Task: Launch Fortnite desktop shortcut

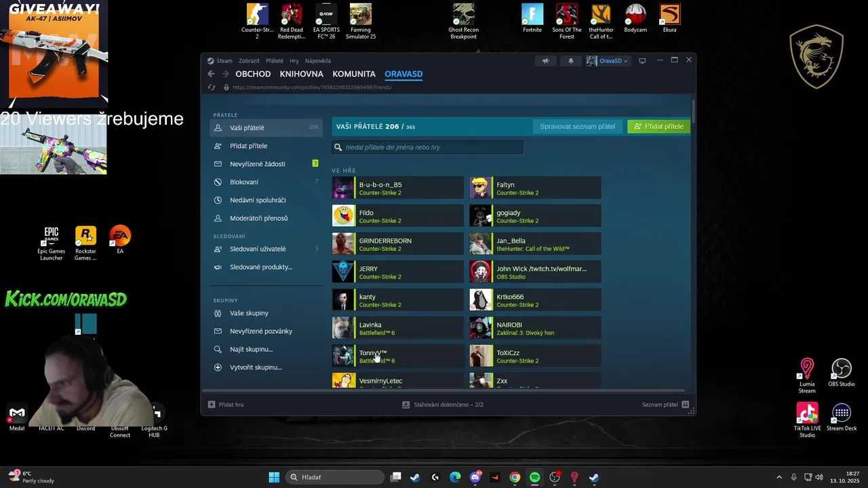Action: click(532, 18)
